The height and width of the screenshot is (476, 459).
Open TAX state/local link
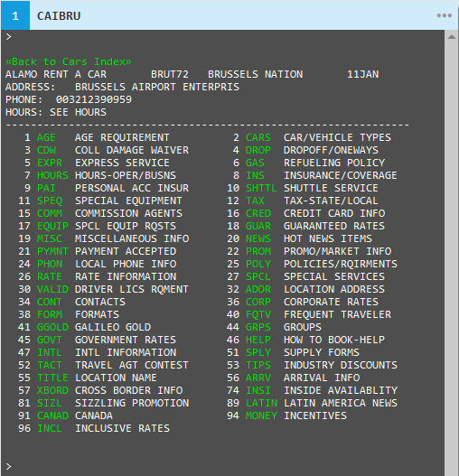255,201
